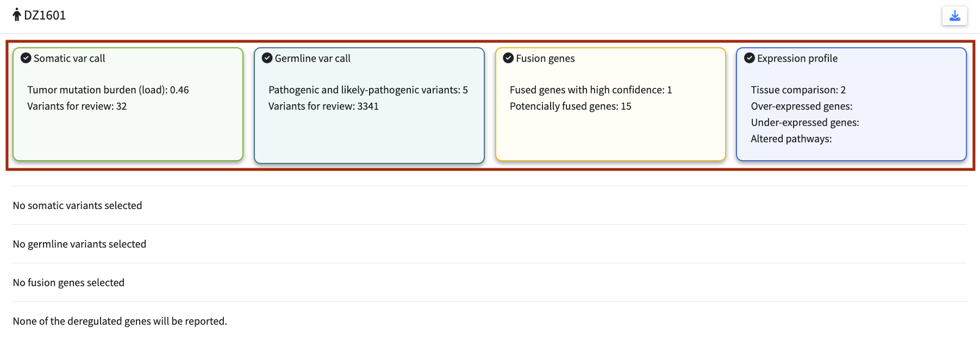Click No somatic variants selected row

[x=77, y=206]
